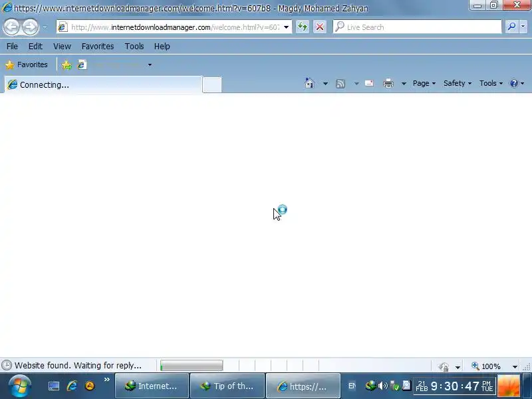The image size is (532, 399).
Task: Switch to https://... taskbar window button
Action: coord(303,386)
